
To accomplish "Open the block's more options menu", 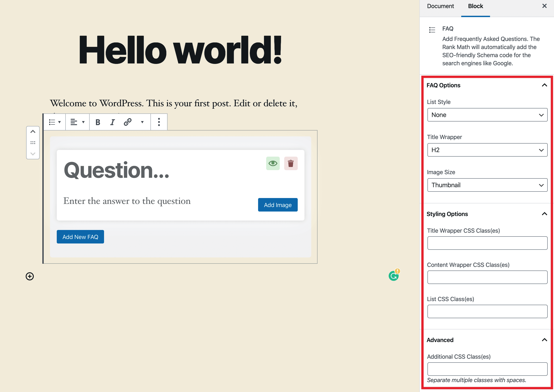I will [x=159, y=122].
